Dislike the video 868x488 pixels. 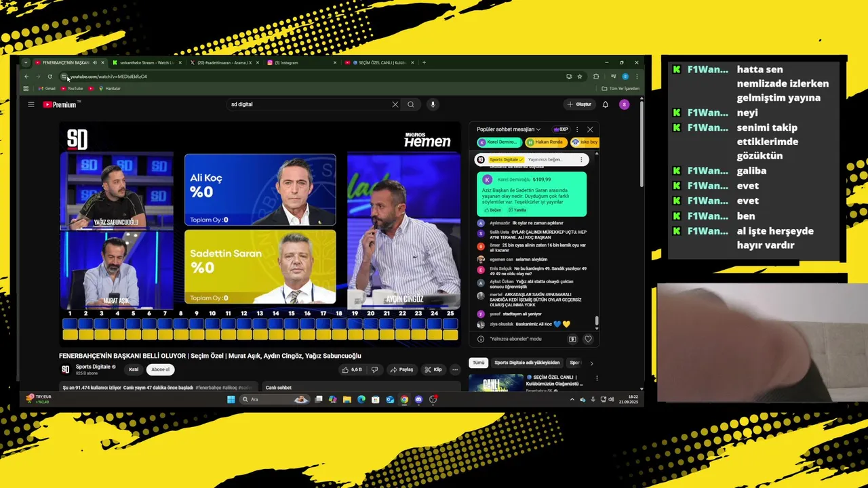(x=375, y=369)
